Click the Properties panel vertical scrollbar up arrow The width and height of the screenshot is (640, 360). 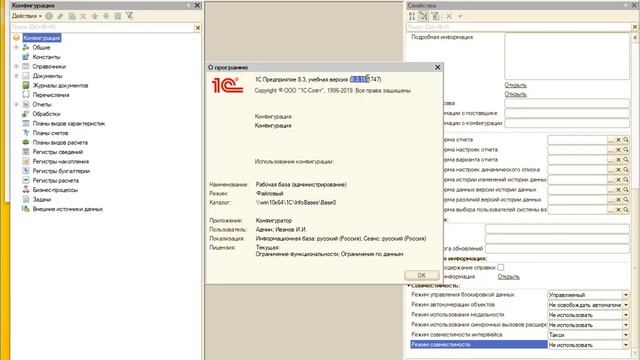tap(635, 37)
